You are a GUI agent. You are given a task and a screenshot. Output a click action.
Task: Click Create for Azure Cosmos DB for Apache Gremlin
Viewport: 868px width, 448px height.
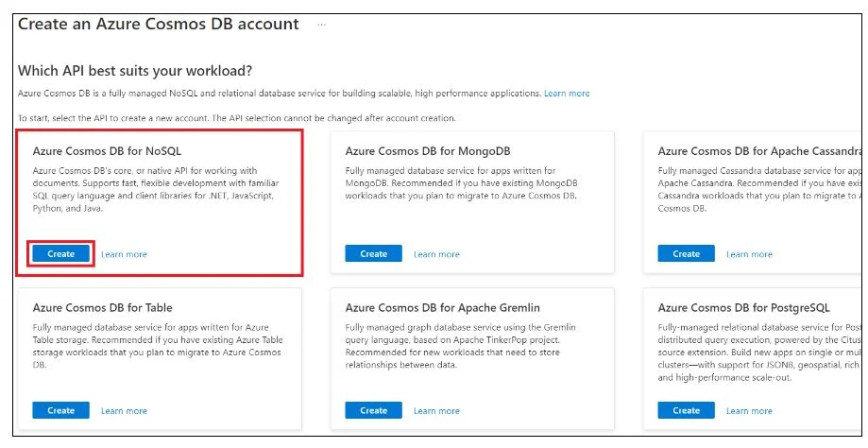[374, 410]
